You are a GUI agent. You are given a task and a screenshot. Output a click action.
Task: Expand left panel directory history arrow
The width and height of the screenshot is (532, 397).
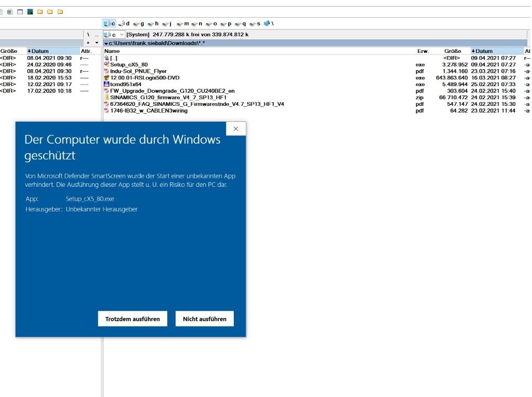point(96,43)
